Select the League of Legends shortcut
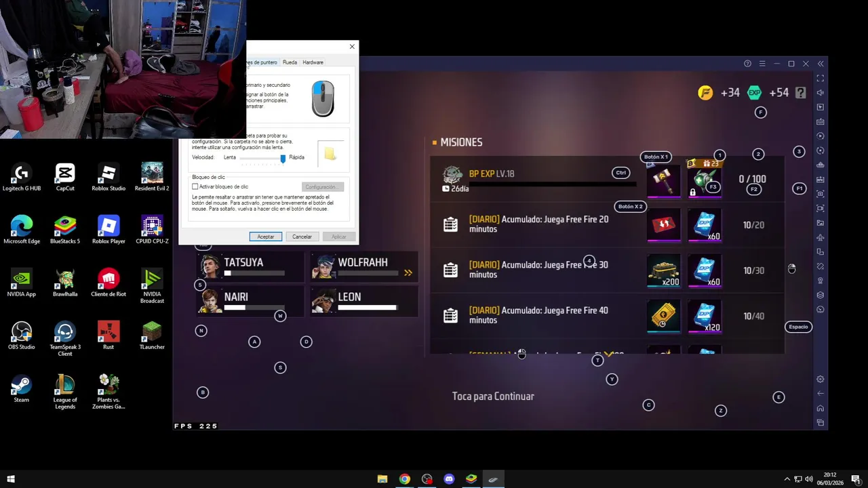 (x=65, y=392)
